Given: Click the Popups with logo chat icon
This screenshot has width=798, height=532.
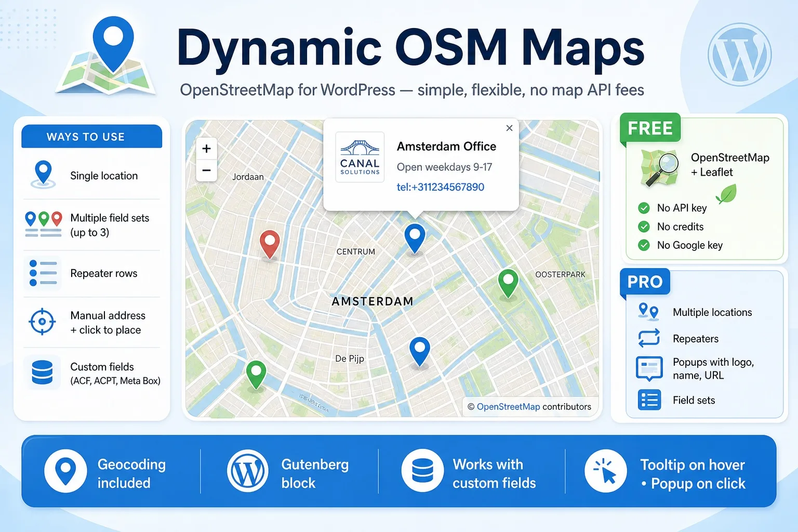Looking at the screenshot, I should click(649, 369).
